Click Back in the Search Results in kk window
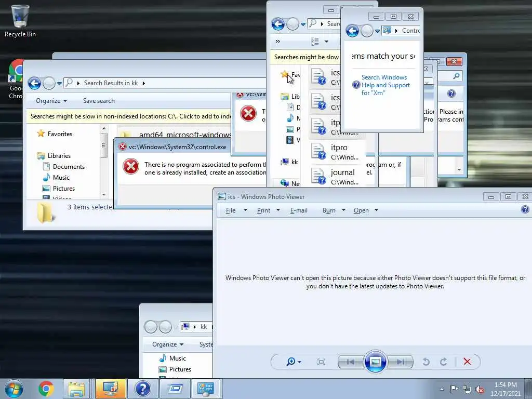 [34, 83]
